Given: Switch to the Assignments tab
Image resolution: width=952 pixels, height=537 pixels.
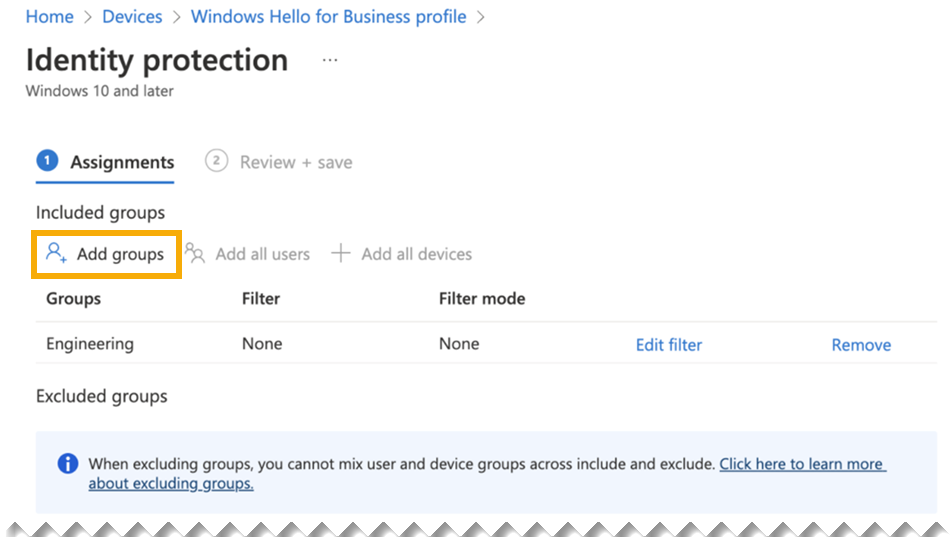Looking at the screenshot, I should (x=122, y=162).
